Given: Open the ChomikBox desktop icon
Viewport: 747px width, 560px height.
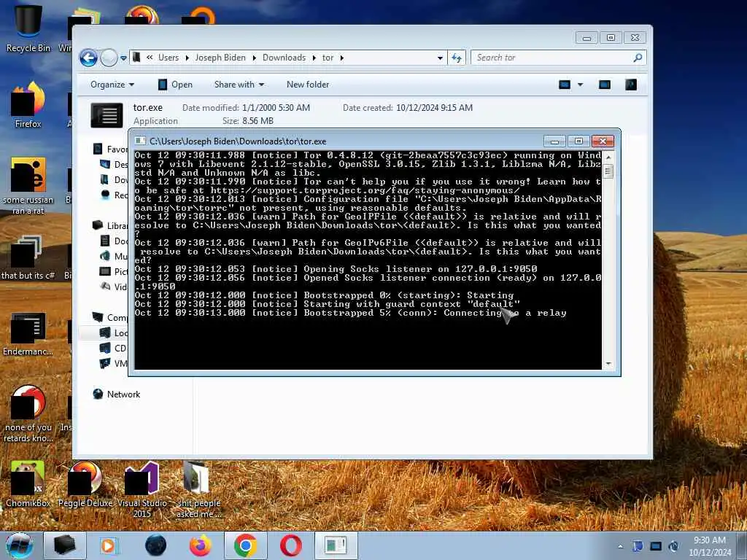Looking at the screenshot, I should [x=28, y=483].
